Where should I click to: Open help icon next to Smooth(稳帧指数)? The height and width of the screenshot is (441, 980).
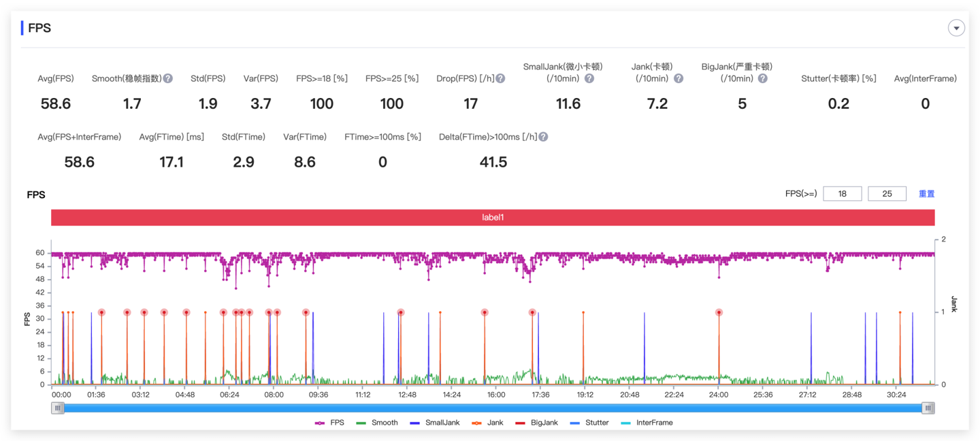[168, 78]
